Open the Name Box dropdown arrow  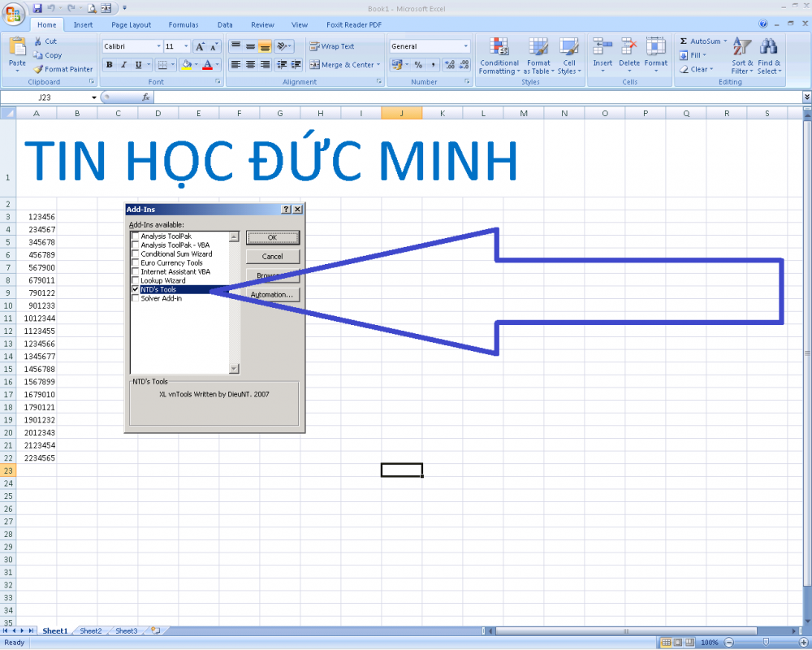pyautogui.click(x=93, y=97)
